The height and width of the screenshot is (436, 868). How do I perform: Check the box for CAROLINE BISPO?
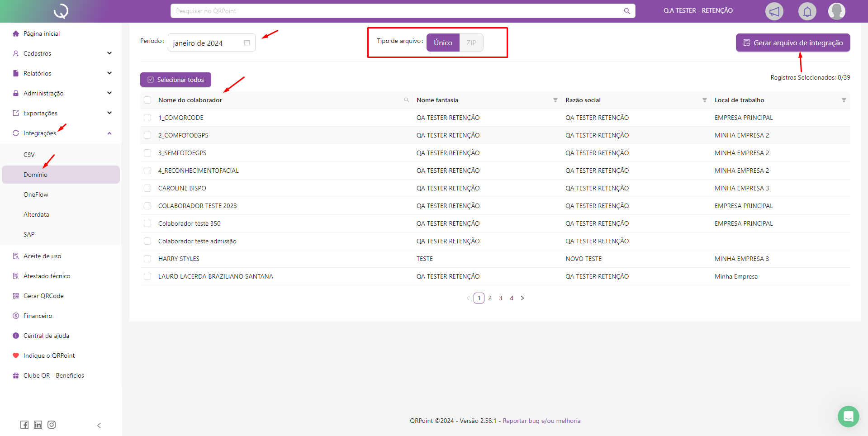[x=147, y=188]
